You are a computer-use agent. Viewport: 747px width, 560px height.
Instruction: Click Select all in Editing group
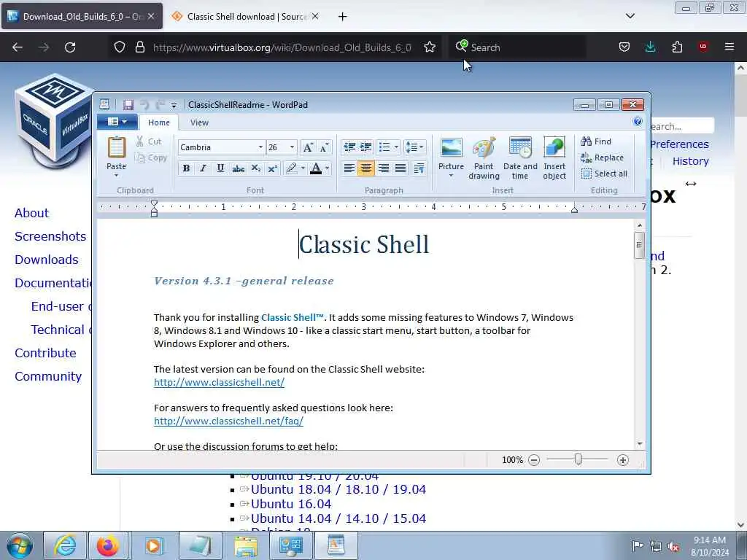(604, 174)
